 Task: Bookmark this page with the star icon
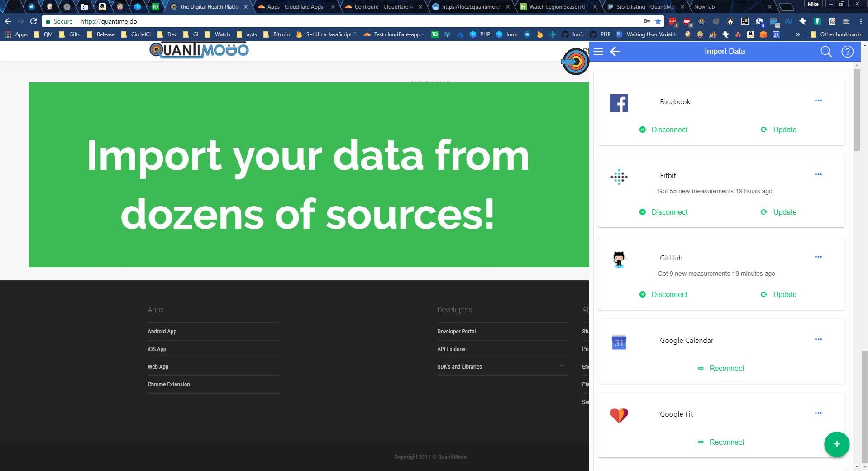pos(658,21)
